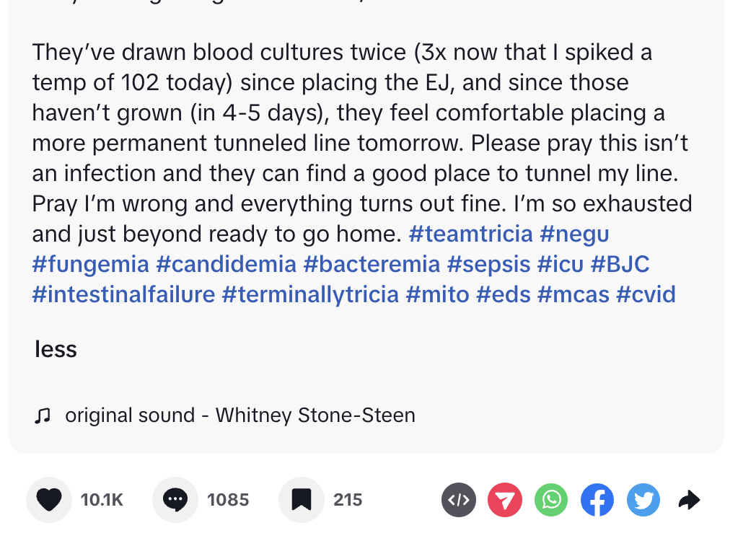Share to Facebook
Screen dimensions: 756x541
click(597, 500)
